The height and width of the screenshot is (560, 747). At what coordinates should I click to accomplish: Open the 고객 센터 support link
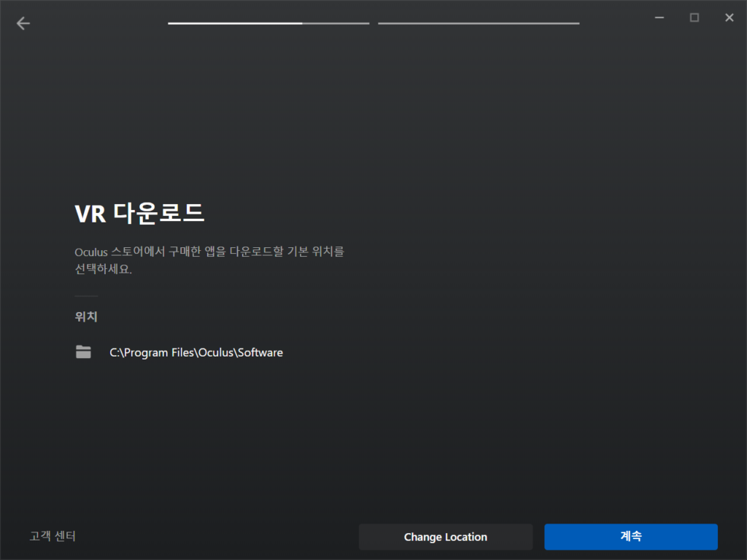click(53, 536)
